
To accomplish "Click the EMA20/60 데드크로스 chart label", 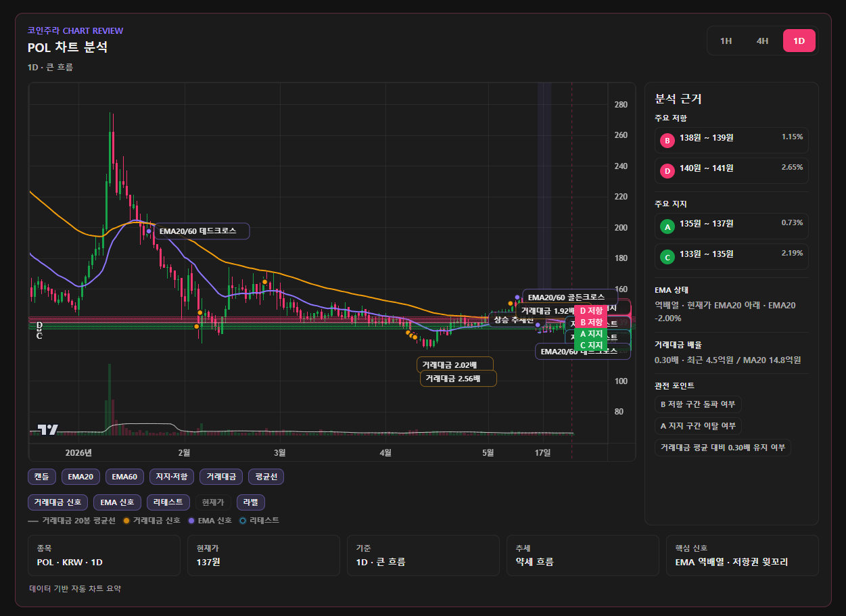I will (x=202, y=231).
